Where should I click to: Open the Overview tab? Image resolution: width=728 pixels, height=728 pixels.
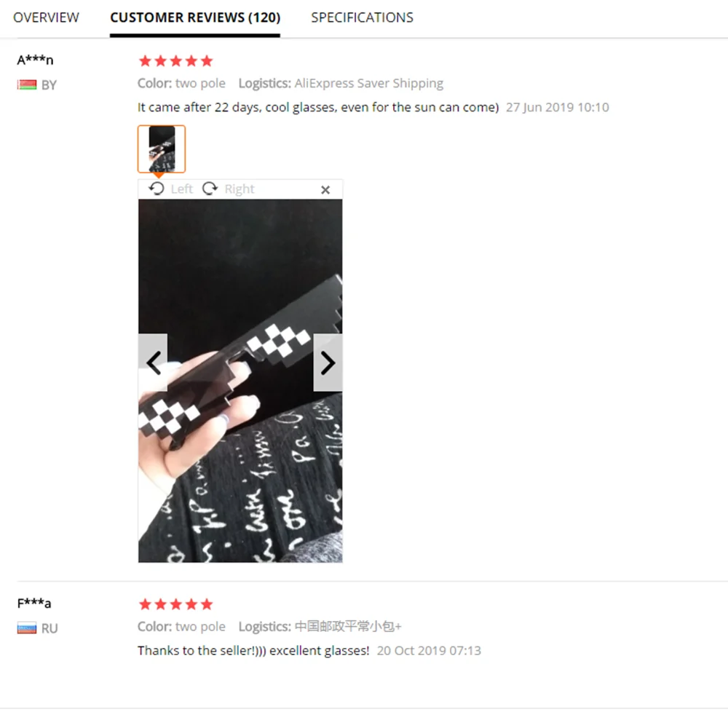[x=46, y=17]
